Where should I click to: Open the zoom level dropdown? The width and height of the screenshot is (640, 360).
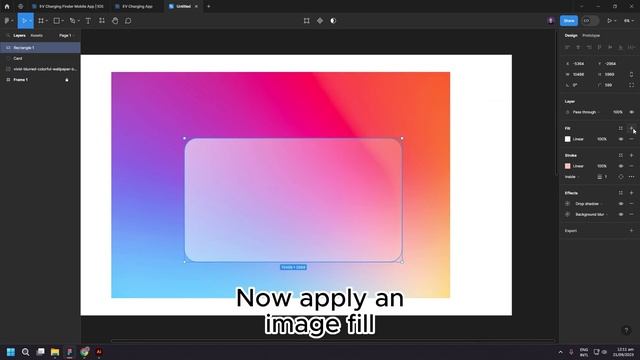click(x=629, y=21)
